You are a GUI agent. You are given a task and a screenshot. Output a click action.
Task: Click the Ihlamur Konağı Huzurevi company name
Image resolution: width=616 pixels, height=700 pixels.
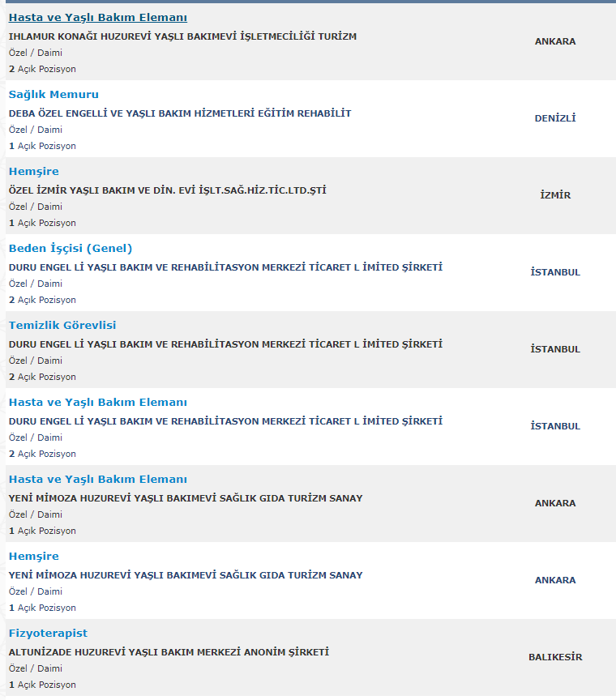tap(182, 36)
